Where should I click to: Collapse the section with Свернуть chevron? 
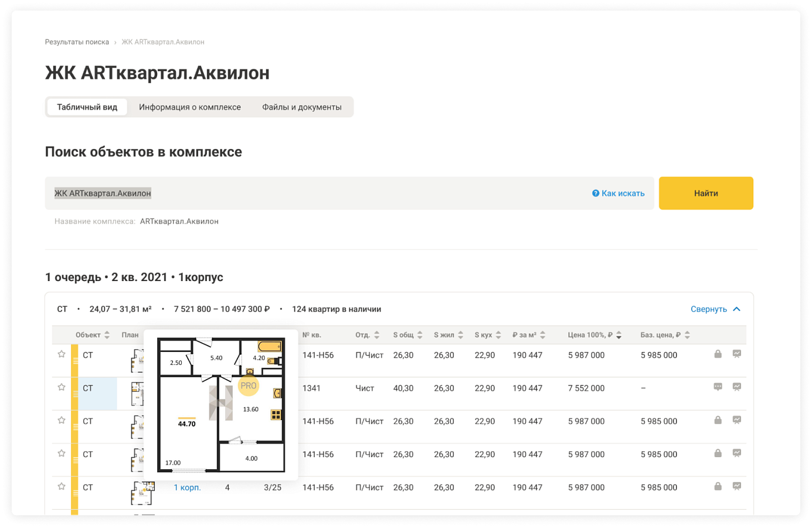click(x=736, y=309)
